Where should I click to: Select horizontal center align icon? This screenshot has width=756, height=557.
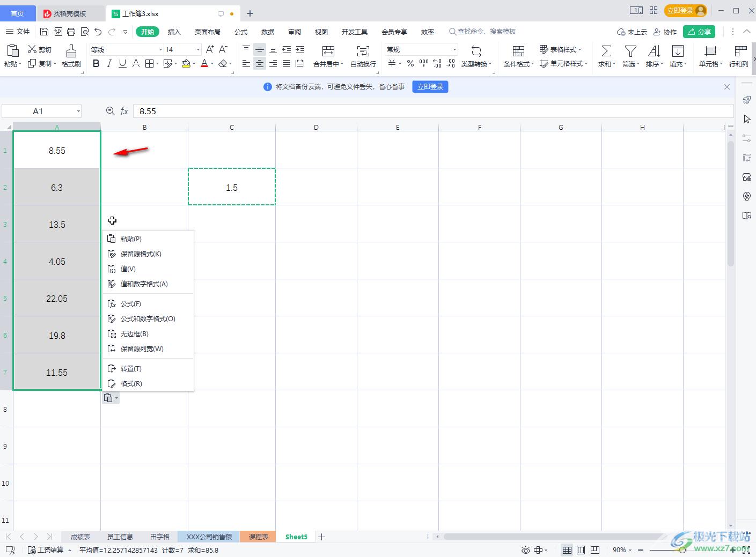(x=260, y=63)
